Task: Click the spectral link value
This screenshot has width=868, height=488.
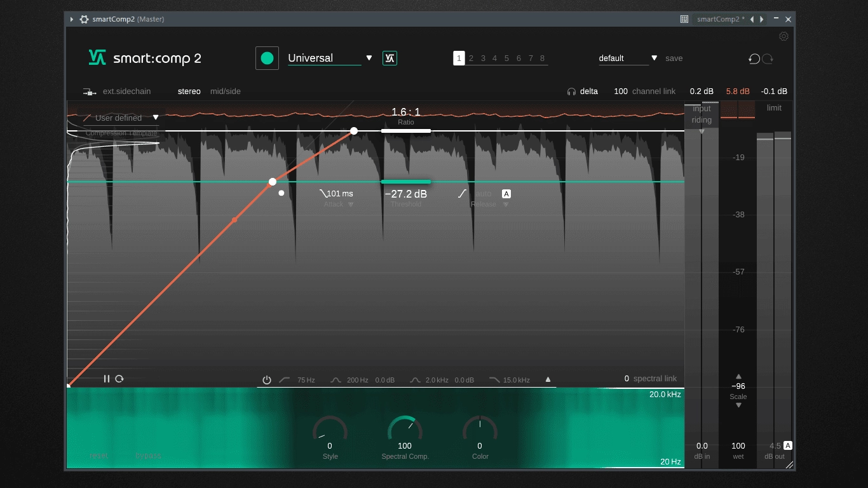Action: 627,379
